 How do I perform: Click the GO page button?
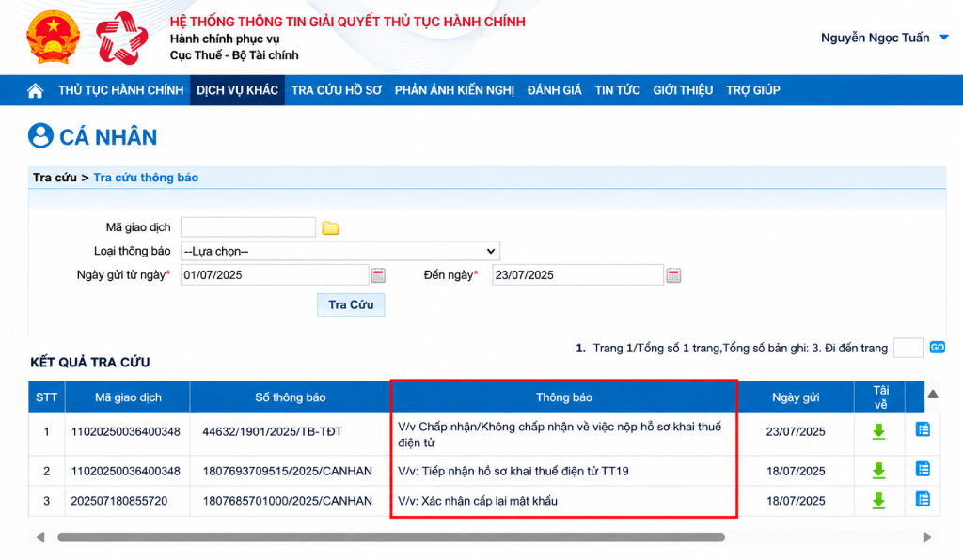(938, 347)
